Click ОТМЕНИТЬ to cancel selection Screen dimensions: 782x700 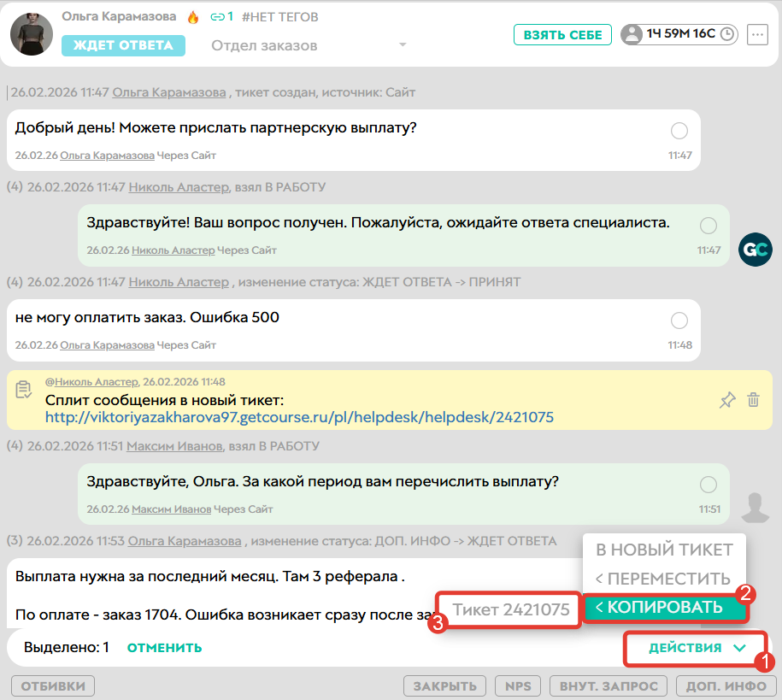coord(165,648)
